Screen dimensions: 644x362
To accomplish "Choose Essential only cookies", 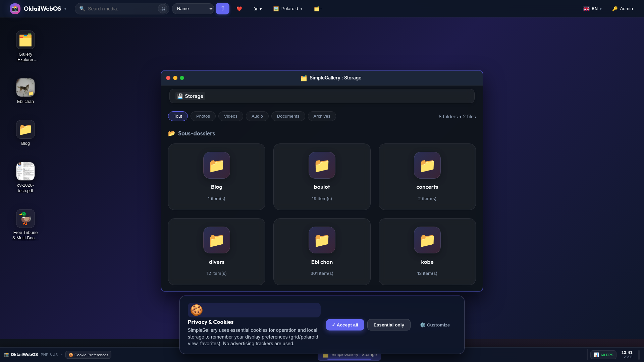I will 389,325.
